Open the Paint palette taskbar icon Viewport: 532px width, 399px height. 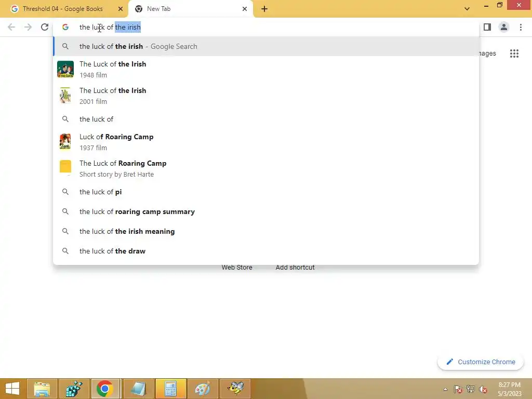pyautogui.click(x=203, y=389)
